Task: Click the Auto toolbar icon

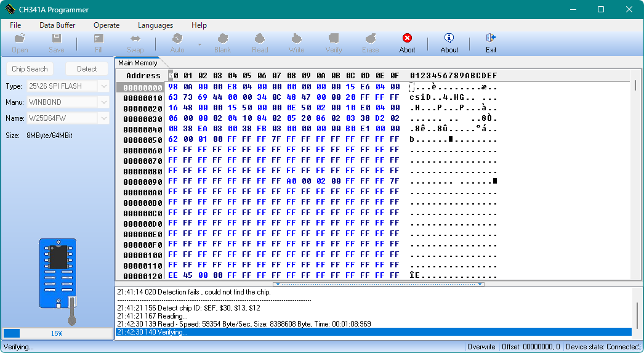Action: 177,43
